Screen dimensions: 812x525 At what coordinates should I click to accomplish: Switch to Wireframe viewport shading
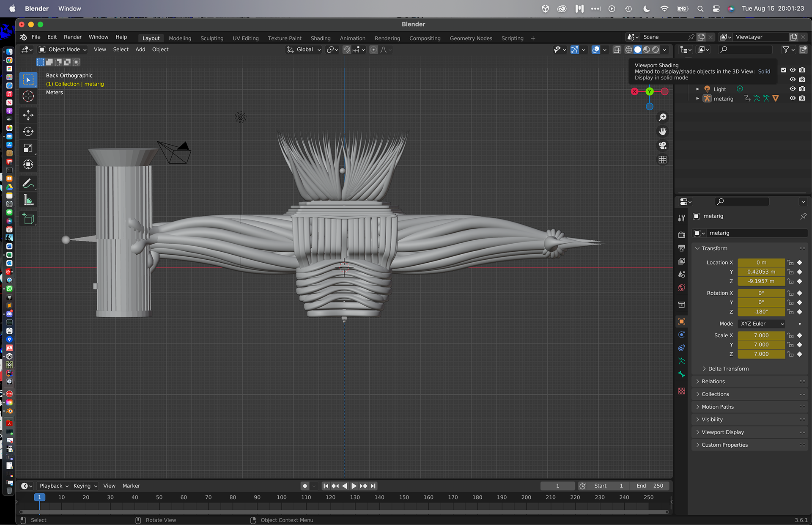pos(629,49)
